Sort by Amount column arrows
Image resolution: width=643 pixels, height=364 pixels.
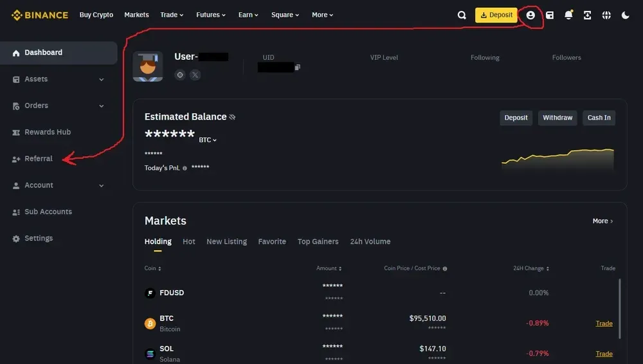click(x=340, y=268)
